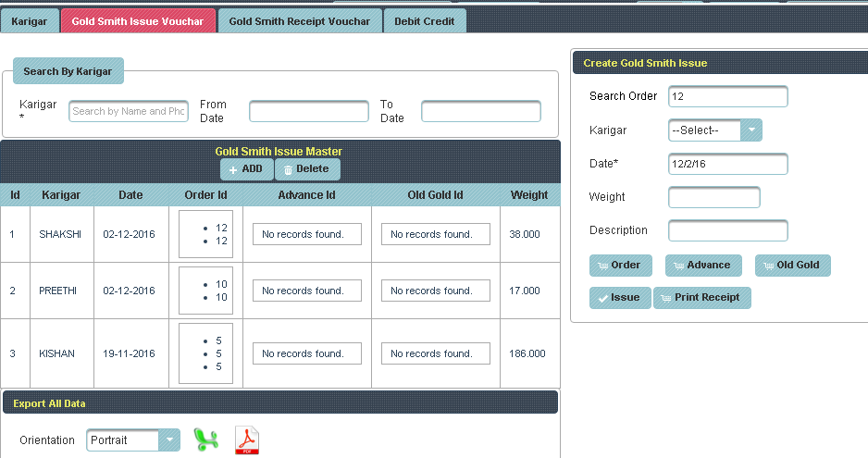Image resolution: width=868 pixels, height=458 pixels.
Task: Focus the Search Order input field
Action: click(x=727, y=96)
